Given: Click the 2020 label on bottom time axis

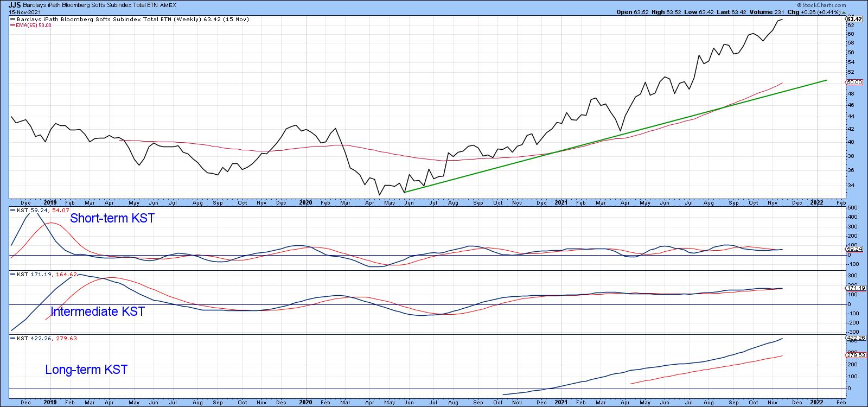Looking at the screenshot, I should [305, 402].
